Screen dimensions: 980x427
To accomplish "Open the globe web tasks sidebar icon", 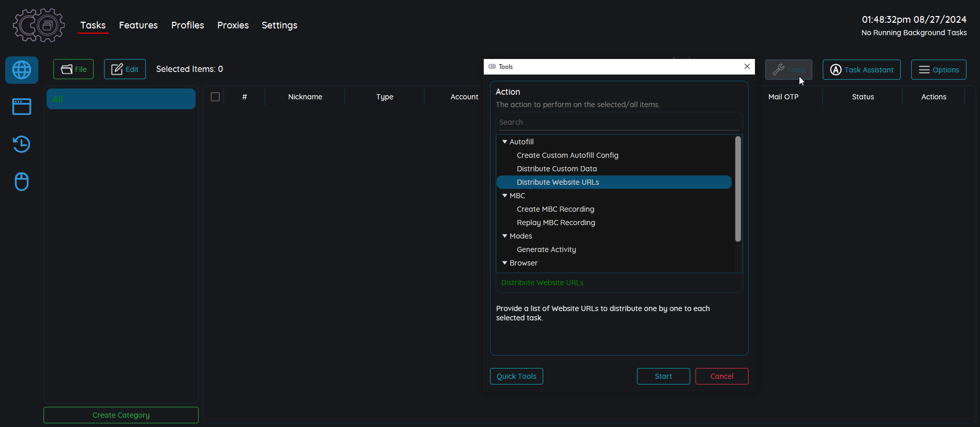I will 22,70.
